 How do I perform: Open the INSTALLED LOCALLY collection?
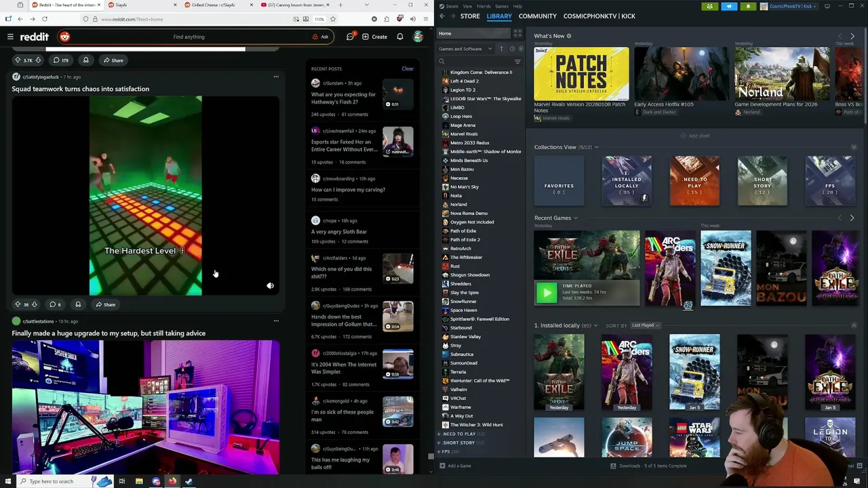coord(627,180)
